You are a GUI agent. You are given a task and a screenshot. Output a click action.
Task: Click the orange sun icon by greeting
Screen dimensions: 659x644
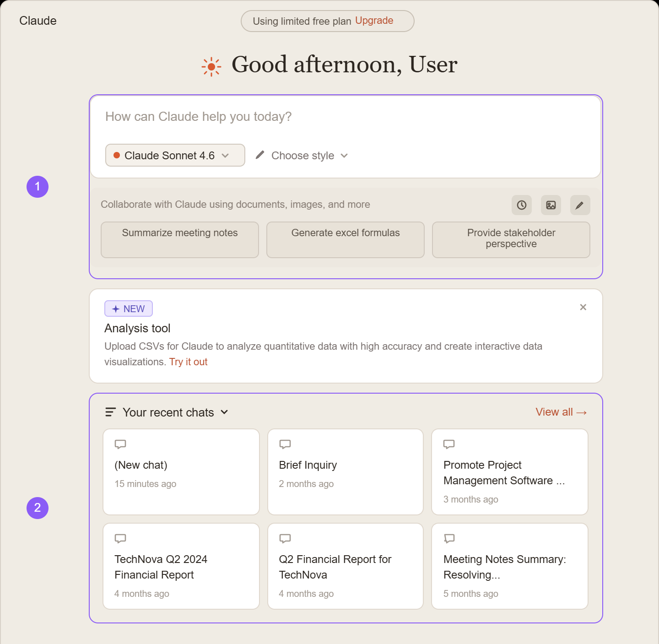pyautogui.click(x=211, y=67)
